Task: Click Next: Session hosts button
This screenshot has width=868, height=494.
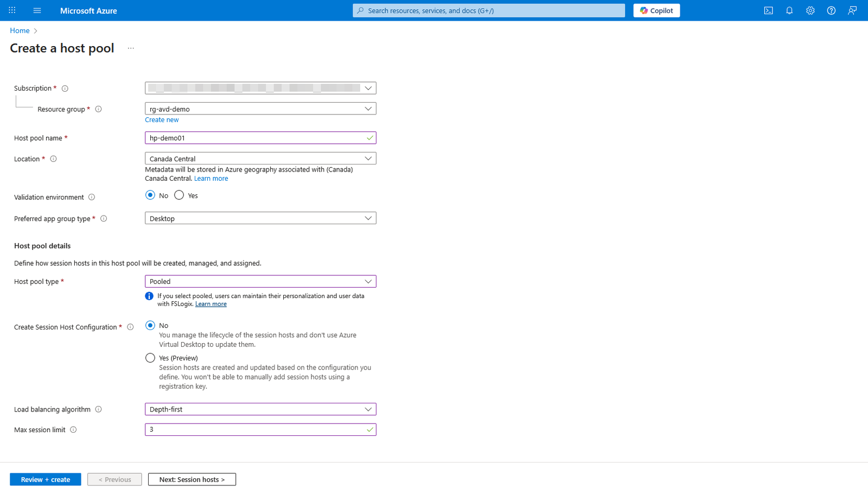Action: [x=192, y=479]
